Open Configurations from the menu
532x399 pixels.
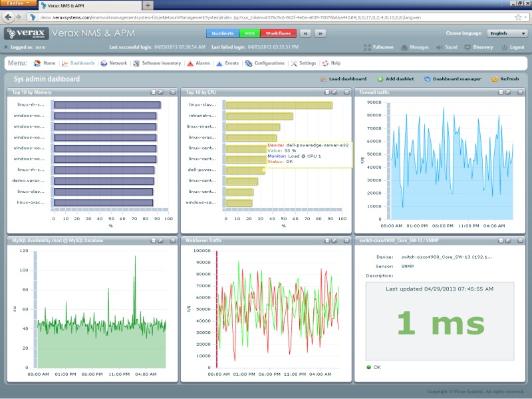[265, 63]
